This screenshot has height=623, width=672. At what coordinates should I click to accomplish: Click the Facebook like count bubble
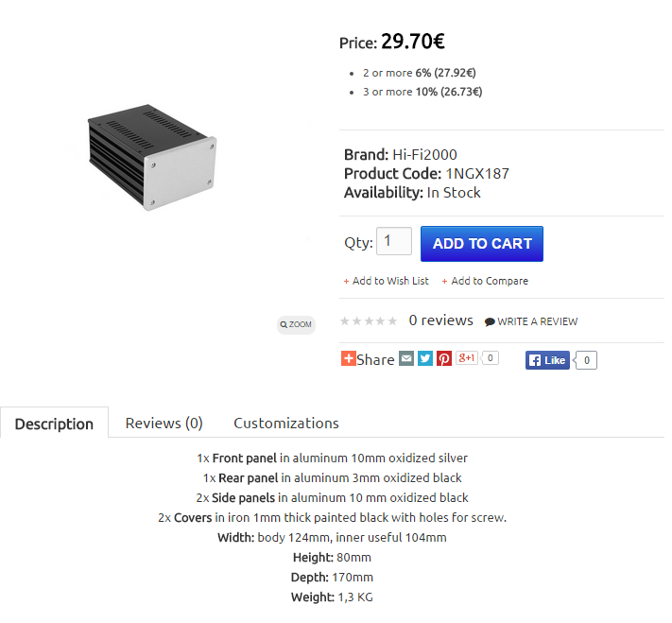586,360
